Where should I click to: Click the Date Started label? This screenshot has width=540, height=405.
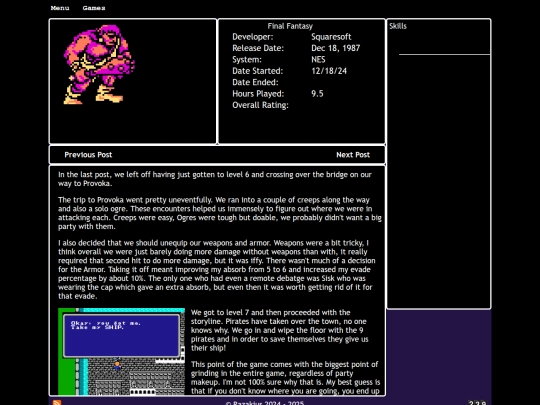257,71
